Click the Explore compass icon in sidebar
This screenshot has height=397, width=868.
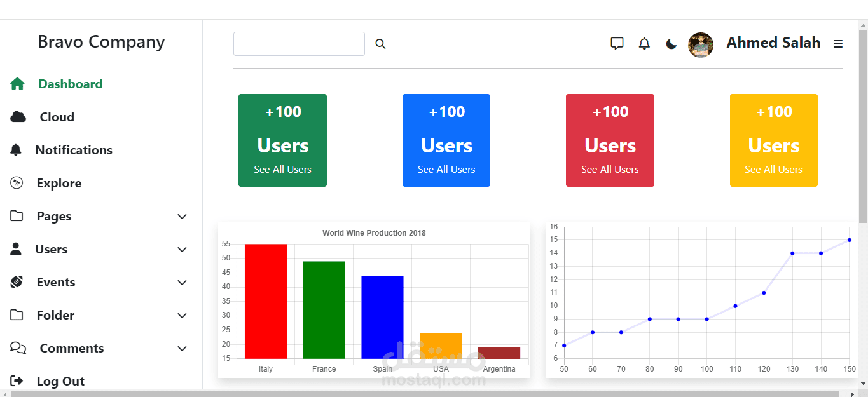click(17, 183)
